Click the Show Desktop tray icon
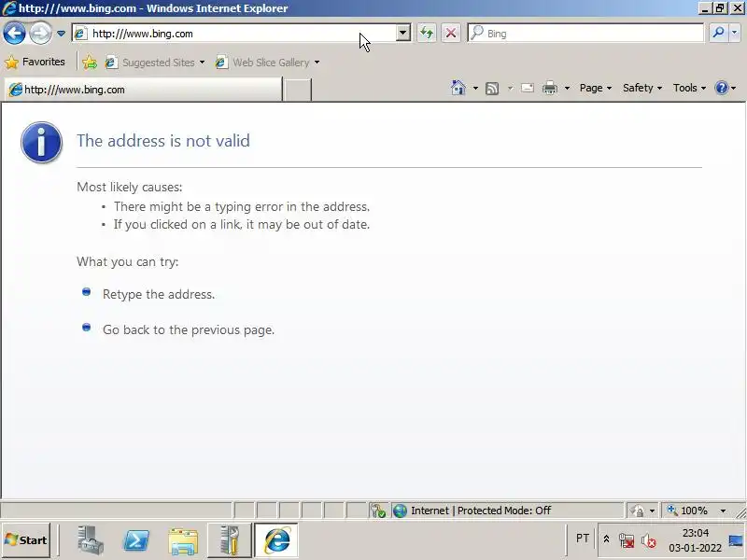 pyautogui.click(x=737, y=540)
